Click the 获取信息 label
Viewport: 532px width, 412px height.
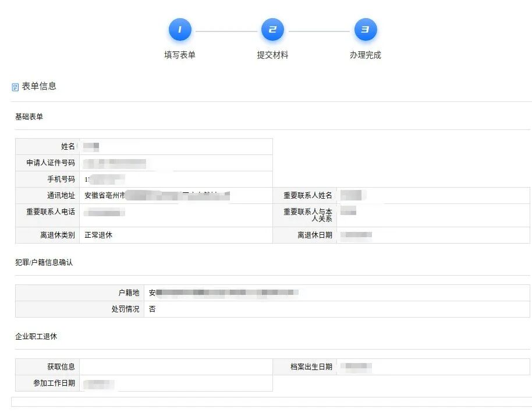61,367
